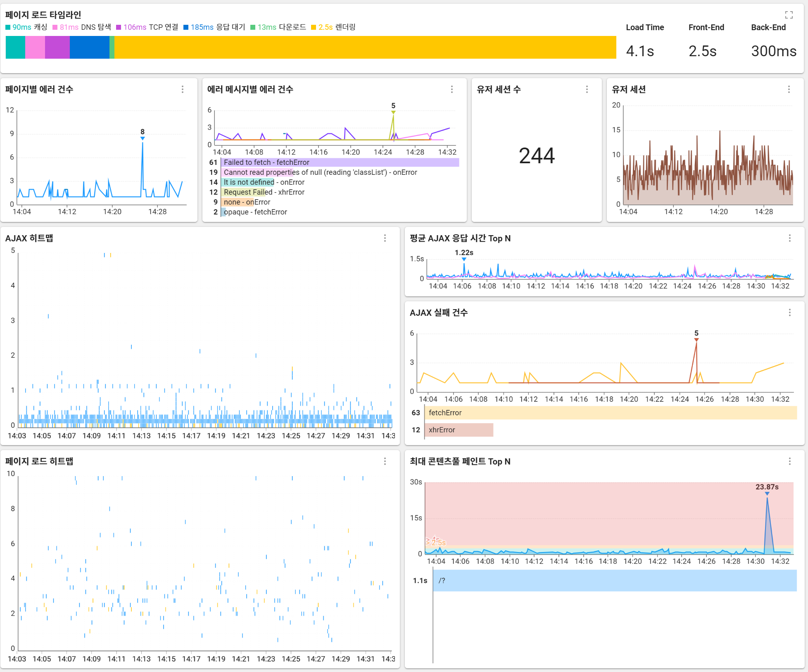
Task: Open options menu of AJAX 실패 건수 widget
Action: (789, 312)
